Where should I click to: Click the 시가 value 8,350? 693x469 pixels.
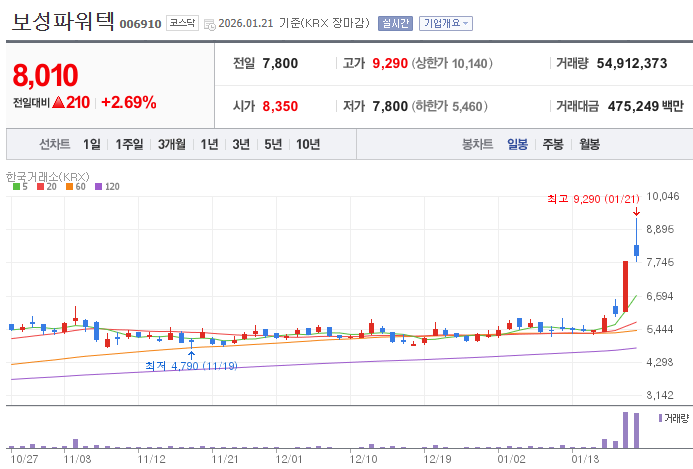(x=280, y=106)
